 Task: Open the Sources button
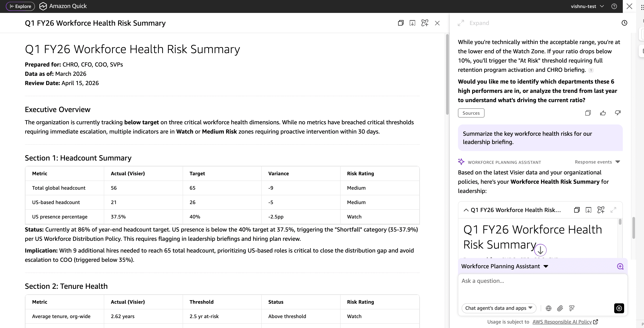coord(471,113)
